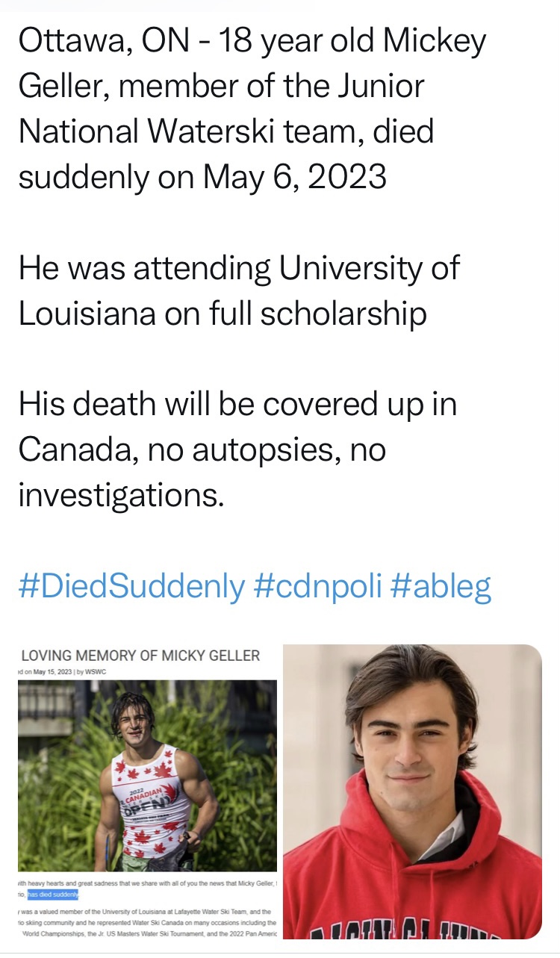
Task: Follow the #ableg hashtag
Action: 441,587
